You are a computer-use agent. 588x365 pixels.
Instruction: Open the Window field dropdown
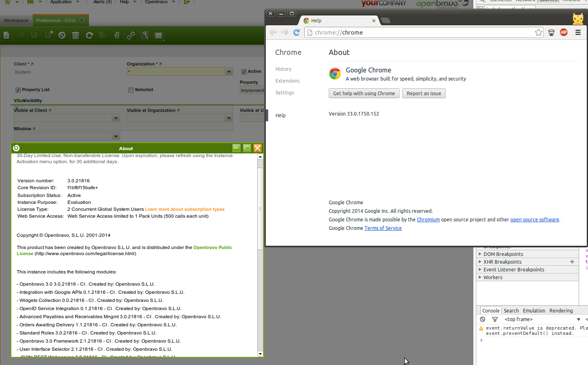[116, 136]
